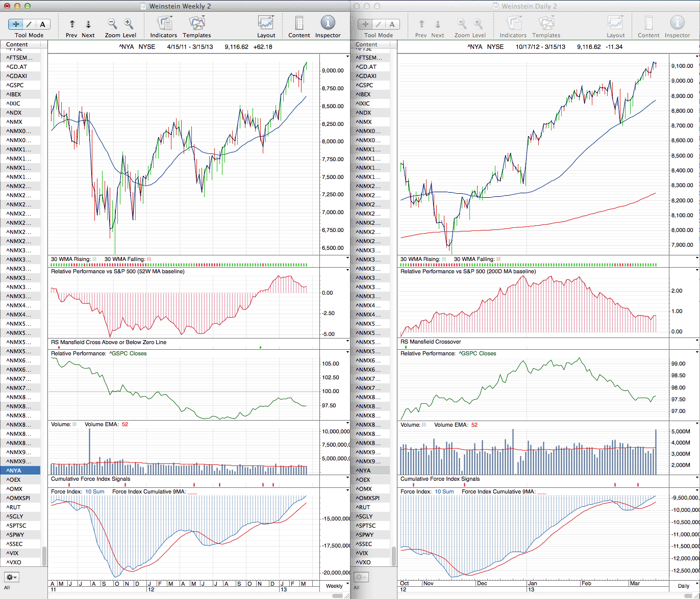The image size is (700, 599).
Task: Click the Weinstein Weekly 2 title document icon
Action: 143,6
